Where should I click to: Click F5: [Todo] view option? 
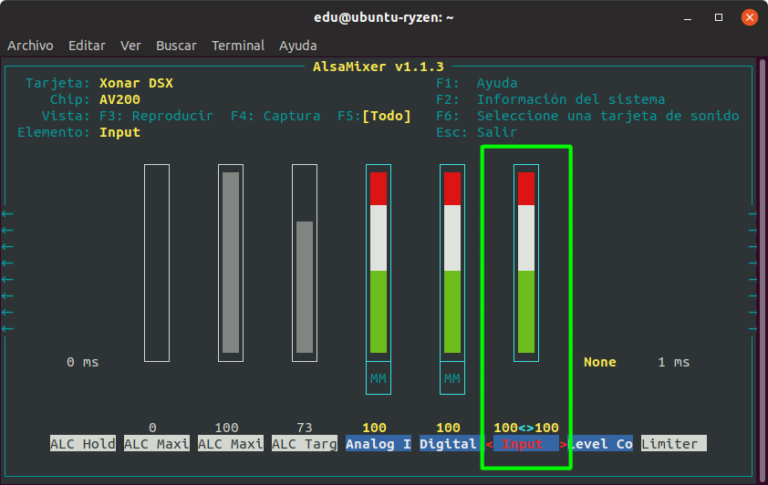pos(374,116)
